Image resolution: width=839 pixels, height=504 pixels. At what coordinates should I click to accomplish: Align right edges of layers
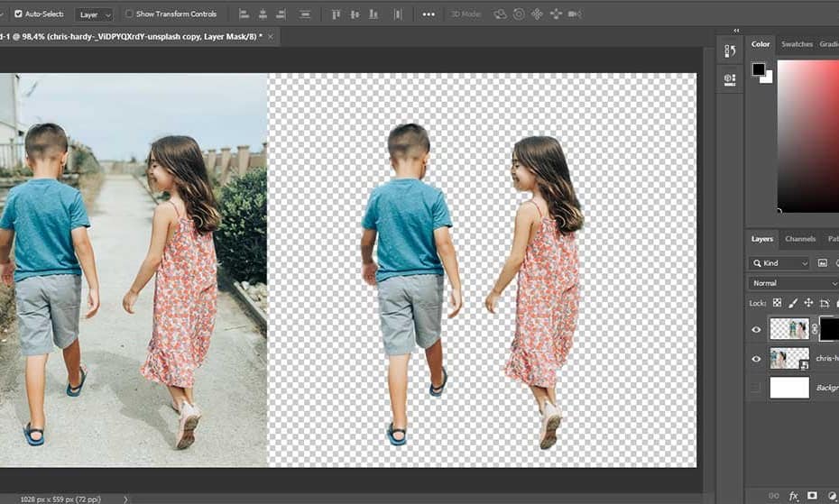[281, 14]
